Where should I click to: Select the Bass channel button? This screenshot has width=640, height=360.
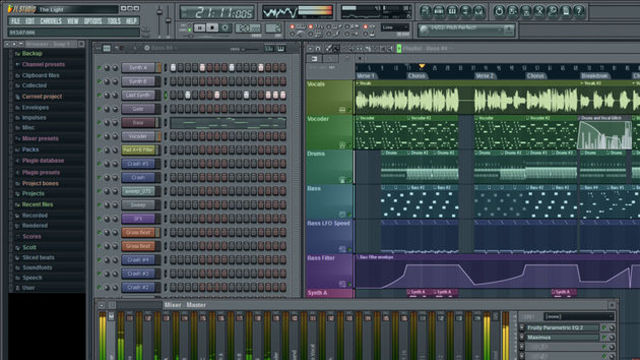[138, 122]
